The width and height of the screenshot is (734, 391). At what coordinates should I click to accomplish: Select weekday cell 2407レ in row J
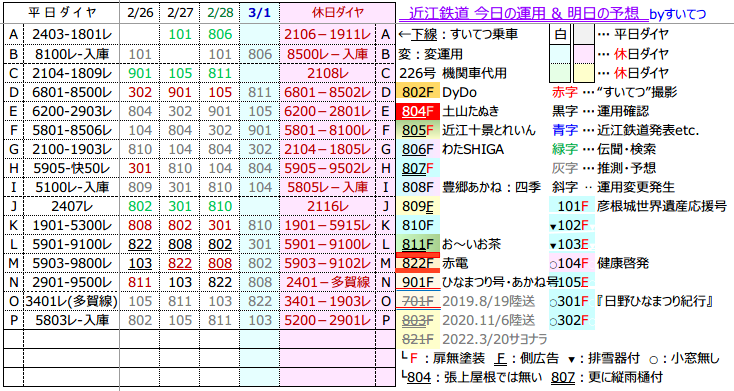tap(72, 206)
